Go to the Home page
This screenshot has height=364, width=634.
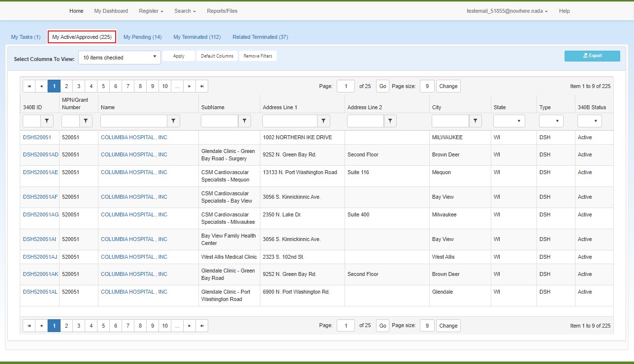click(x=76, y=11)
